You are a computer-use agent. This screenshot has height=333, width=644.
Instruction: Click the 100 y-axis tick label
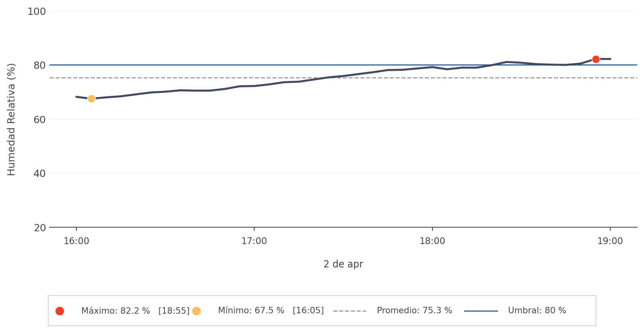coord(37,12)
